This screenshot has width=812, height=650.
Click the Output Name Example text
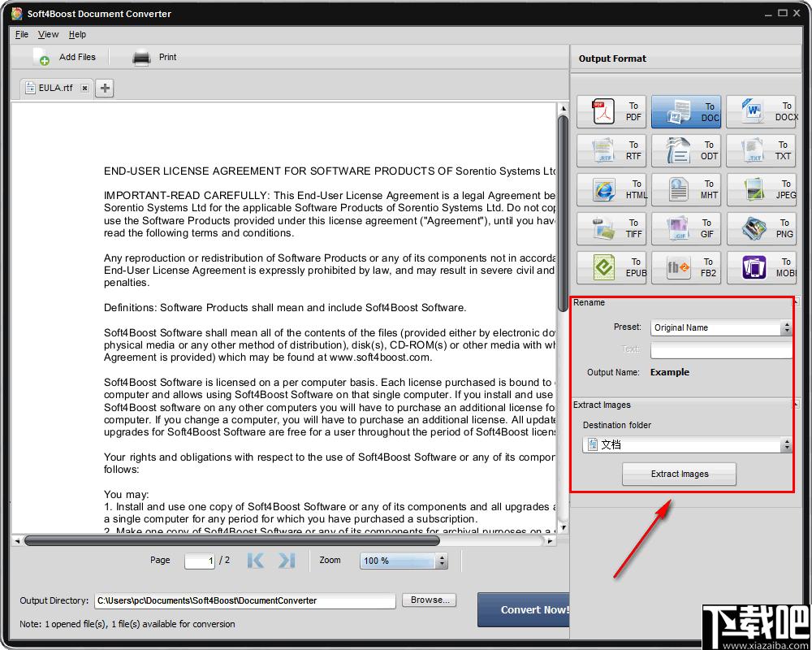(x=670, y=372)
